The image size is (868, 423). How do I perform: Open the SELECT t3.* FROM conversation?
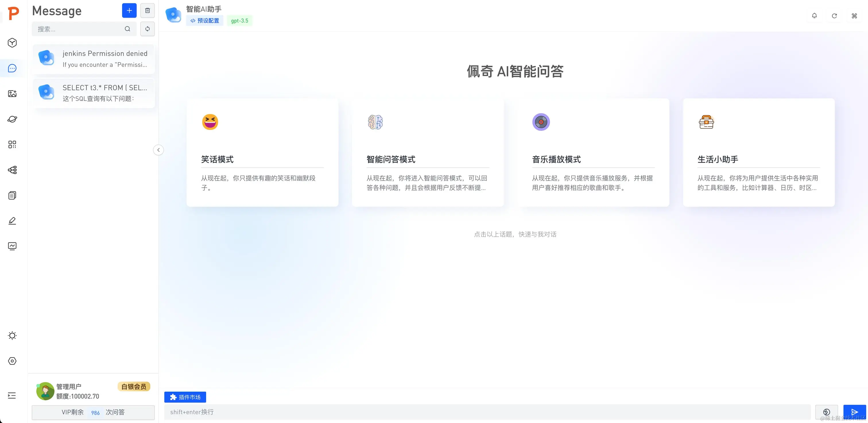94,93
